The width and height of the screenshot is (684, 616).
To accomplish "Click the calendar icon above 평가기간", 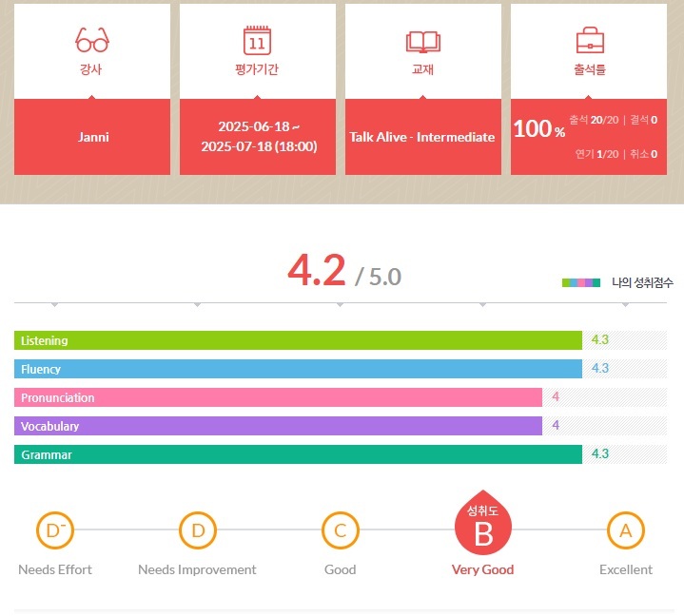I will (x=258, y=41).
